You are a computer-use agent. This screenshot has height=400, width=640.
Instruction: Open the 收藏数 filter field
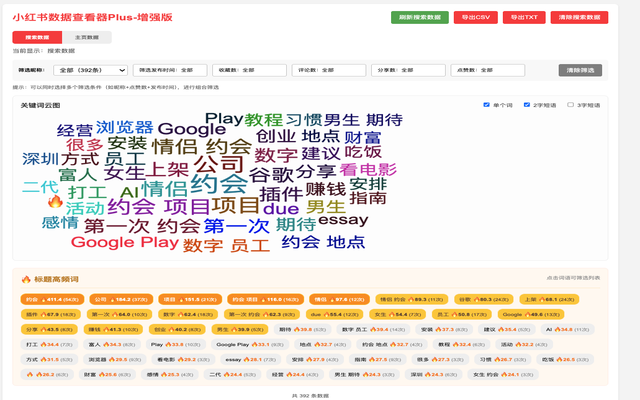(x=249, y=70)
